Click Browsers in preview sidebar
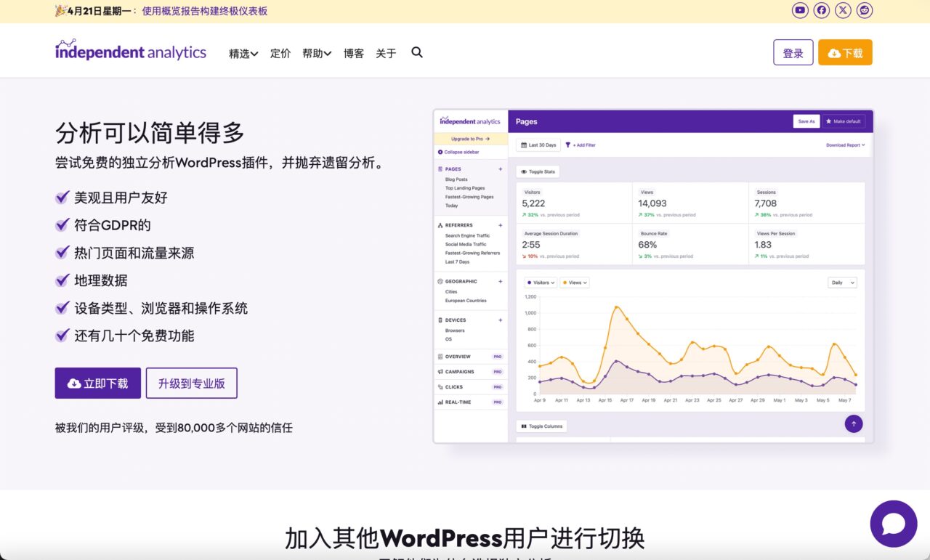Viewport: 930px width, 560px height. (455, 330)
